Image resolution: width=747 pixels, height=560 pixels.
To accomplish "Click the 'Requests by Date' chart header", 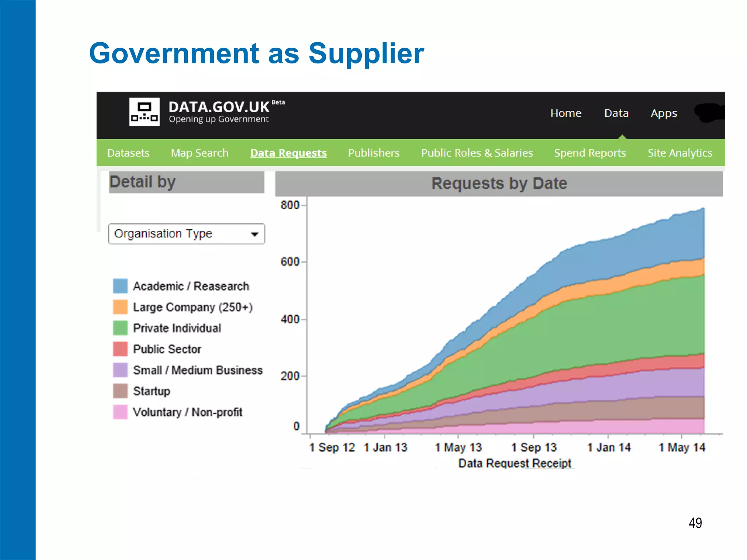I will click(499, 183).
